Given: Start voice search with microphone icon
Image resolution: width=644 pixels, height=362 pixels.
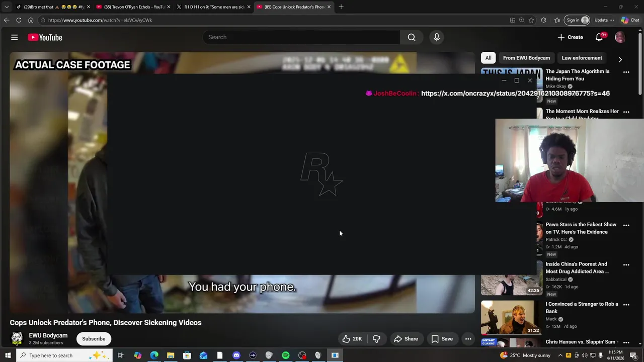Looking at the screenshot, I should 437,37.
